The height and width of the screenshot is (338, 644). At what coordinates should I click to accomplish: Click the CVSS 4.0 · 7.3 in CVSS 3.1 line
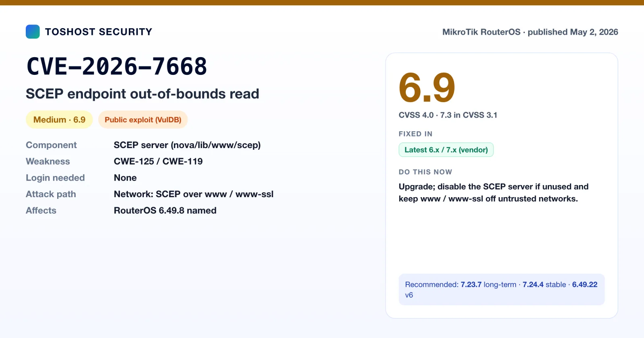[x=448, y=115]
